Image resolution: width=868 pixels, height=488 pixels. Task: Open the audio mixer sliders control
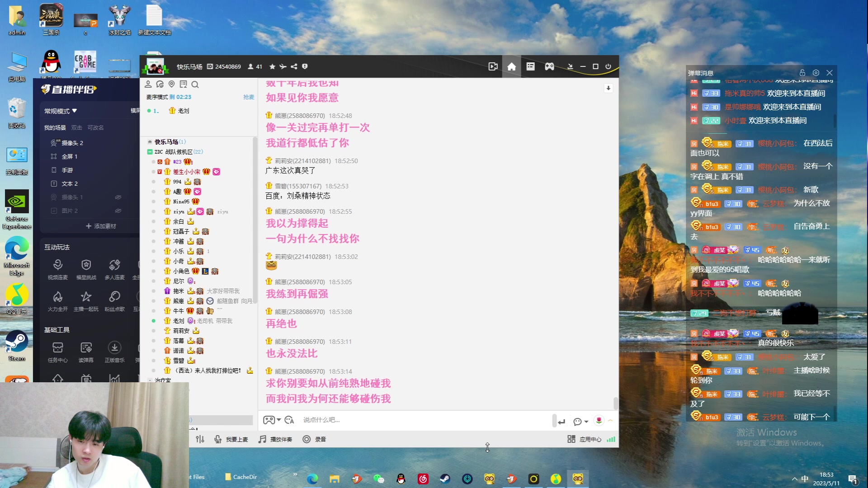tap(200, 439)
